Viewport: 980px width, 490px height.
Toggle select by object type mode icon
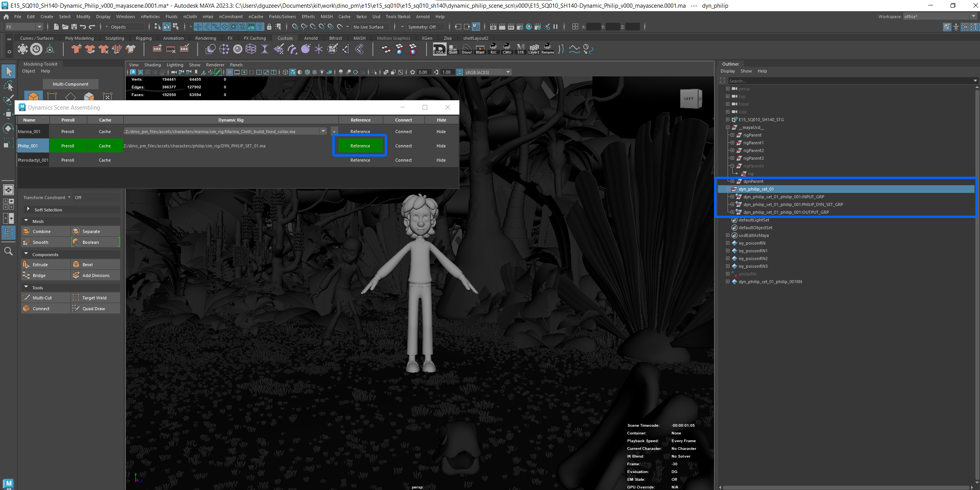[x=167, y=27]
